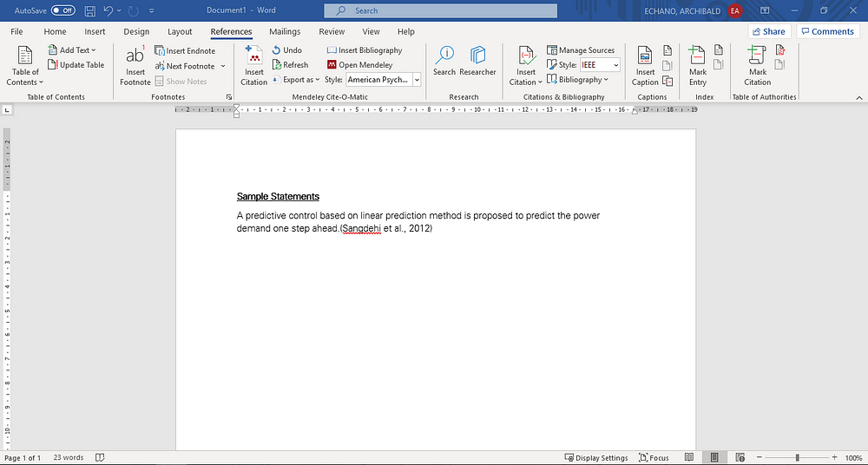Click the Insert Caption icon

645,65
